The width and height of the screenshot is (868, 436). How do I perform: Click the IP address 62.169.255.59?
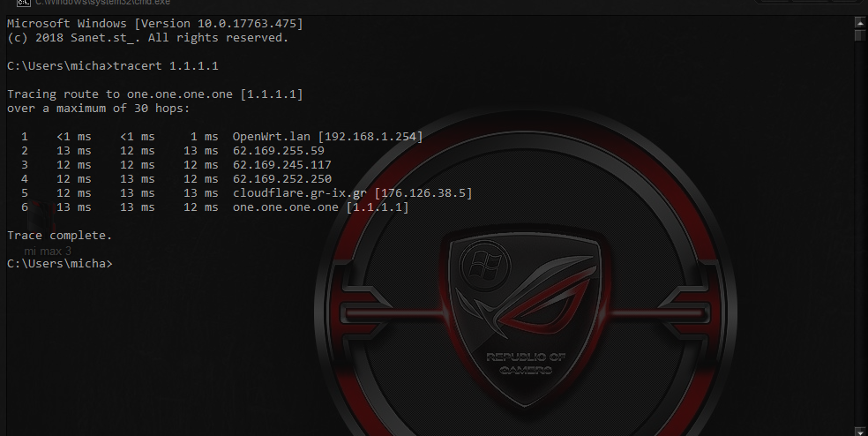pyautogui.click(x=279, y=151)
